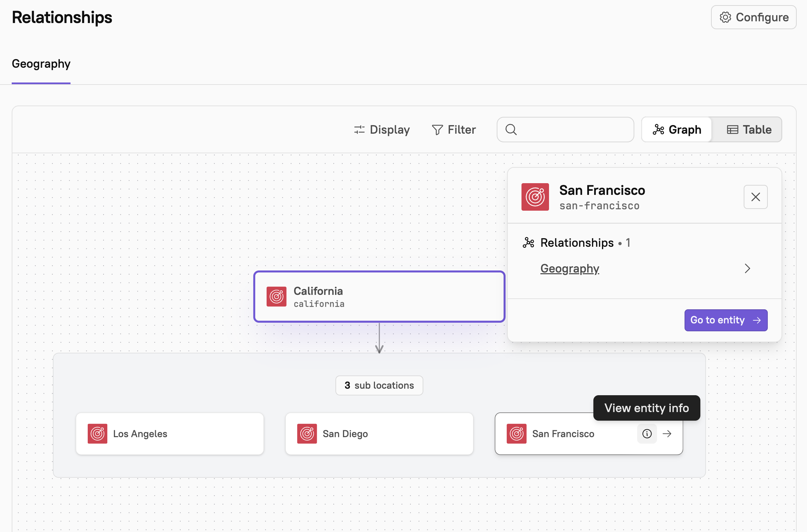This screenshot has height=532, width=807.
Task: Open the Geography link in panel
Action: [x=570, y=268]
